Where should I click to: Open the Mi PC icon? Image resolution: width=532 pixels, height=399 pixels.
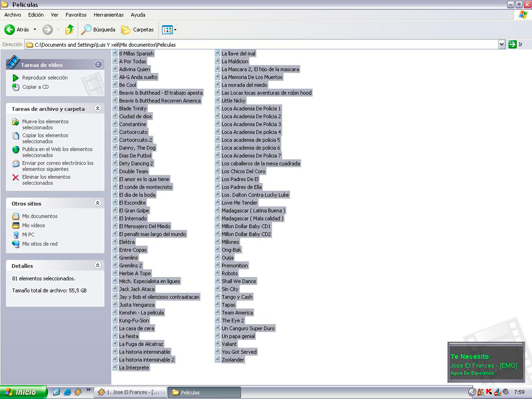(16, 235)
